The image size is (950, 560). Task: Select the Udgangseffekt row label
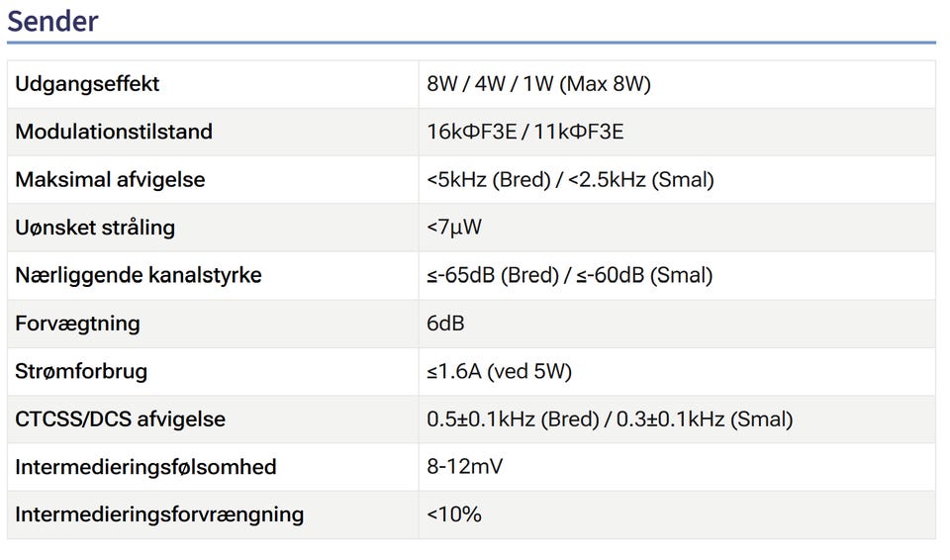point(87,84)
